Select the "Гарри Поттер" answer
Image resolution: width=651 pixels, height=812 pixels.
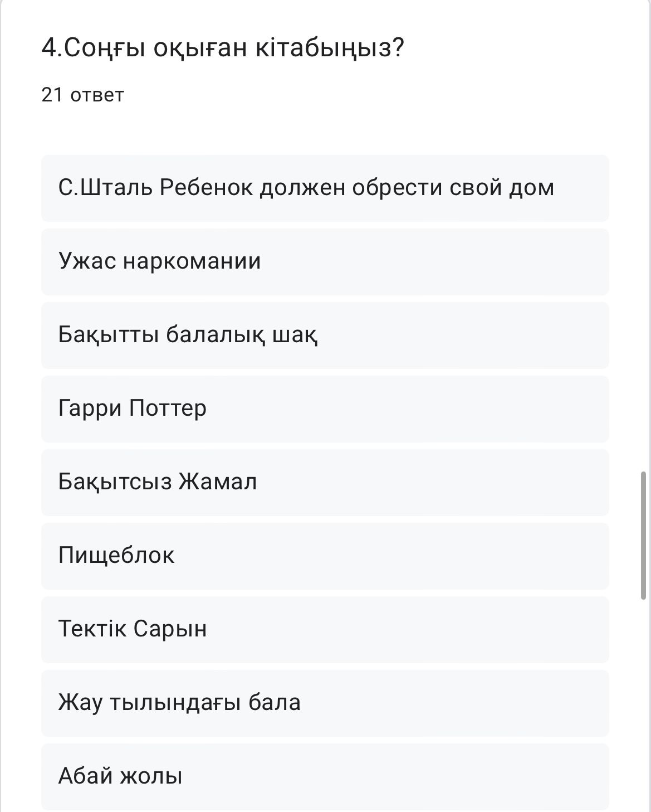tap(325, 409)
